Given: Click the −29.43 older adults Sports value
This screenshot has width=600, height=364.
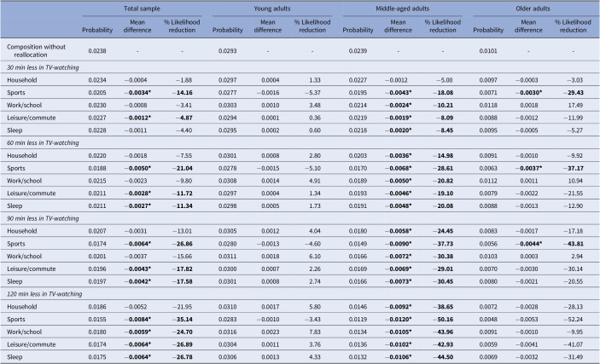Looking at the screenshot, I should (573, 93).
